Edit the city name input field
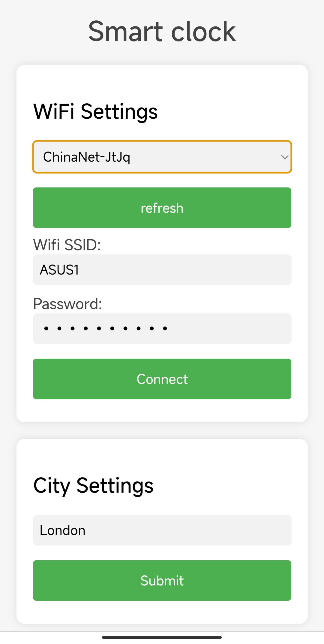Viewport: 324px width, 644px height. 162,530
